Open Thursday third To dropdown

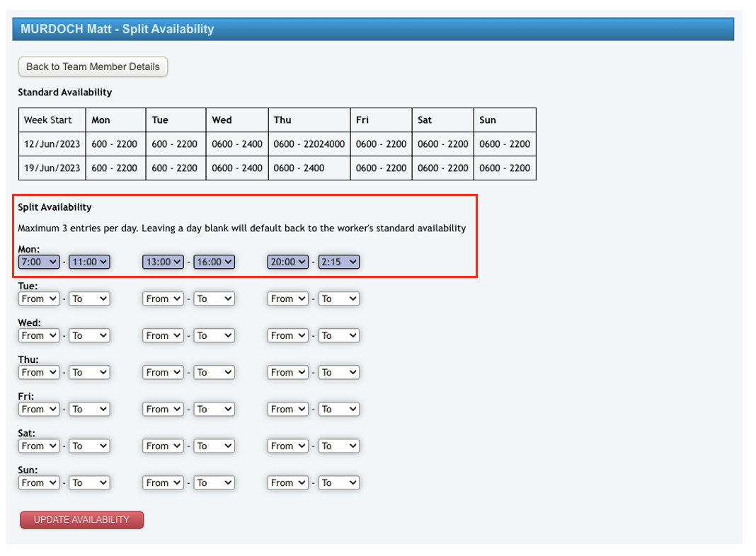(339, 372)
